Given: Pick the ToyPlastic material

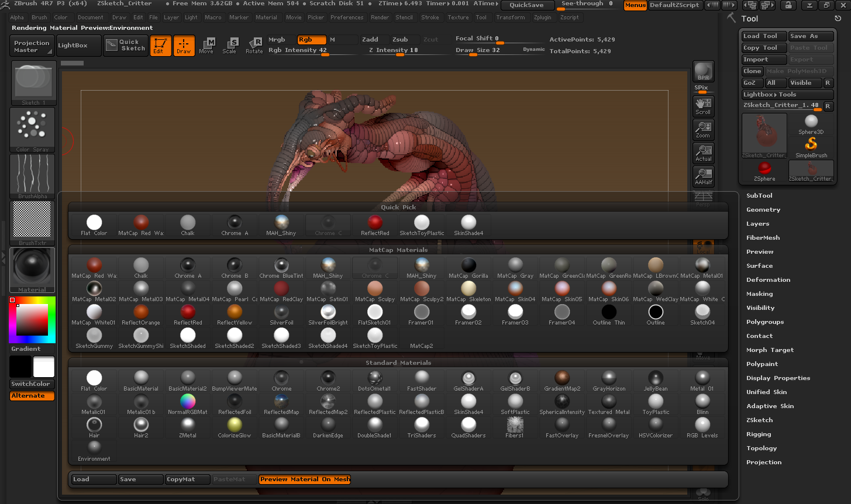Looking at the screenshot, I should tap(656, 405).
